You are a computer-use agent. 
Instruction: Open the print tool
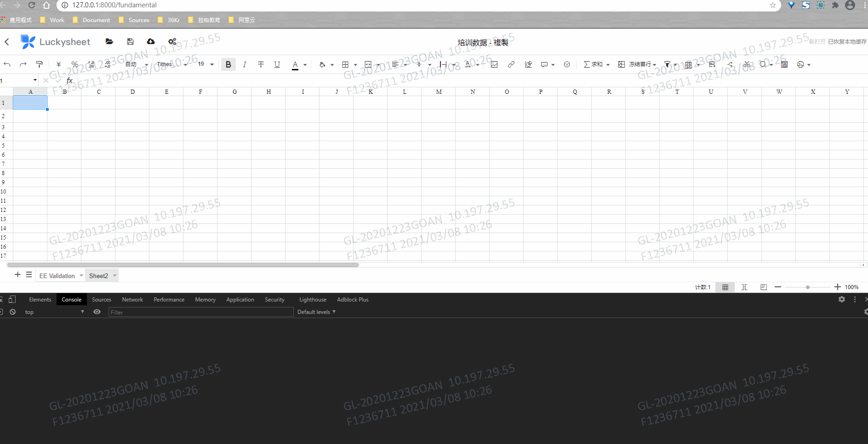(x=801, y=64)
